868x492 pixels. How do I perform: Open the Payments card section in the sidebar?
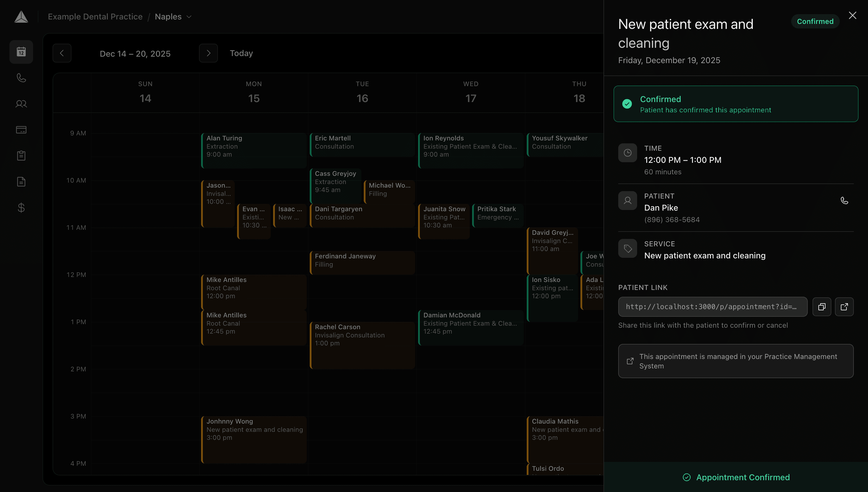click(21, 130)
